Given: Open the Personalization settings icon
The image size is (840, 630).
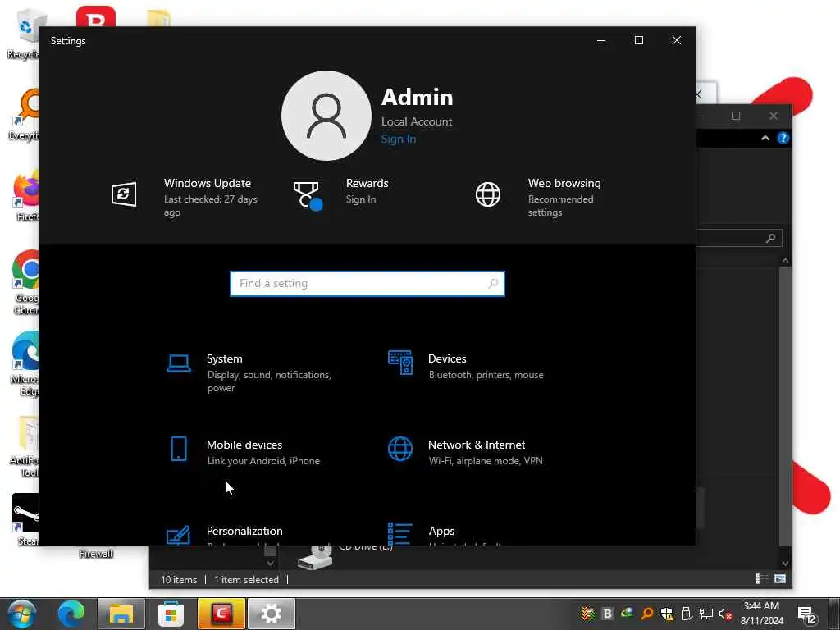Looking at the screenshot, I should [x=178, y=536].
